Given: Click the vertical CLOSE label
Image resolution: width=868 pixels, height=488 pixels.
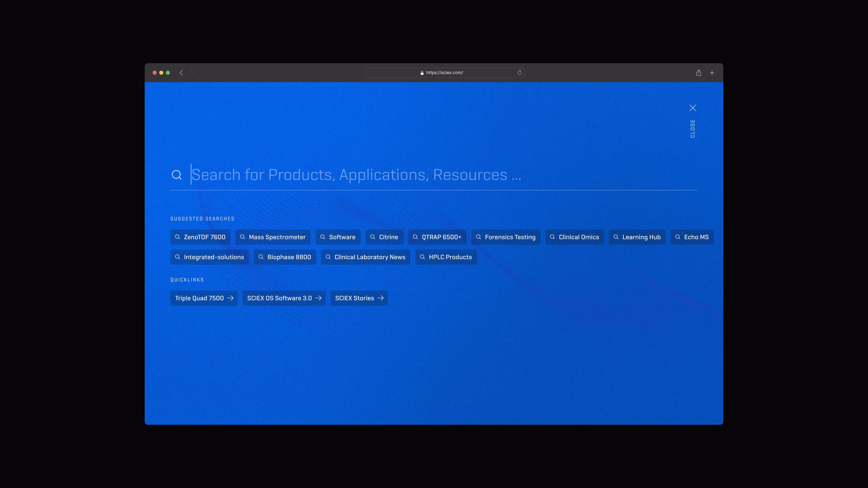Looking at the screenshot, I should point(693,129).
